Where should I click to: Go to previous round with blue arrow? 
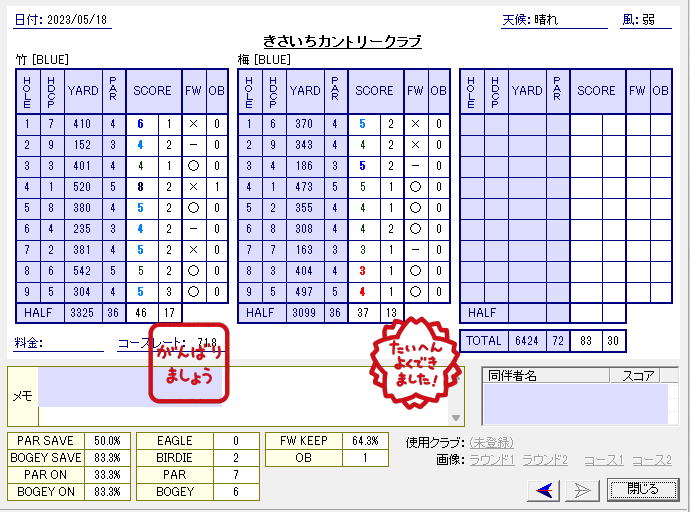tap(543, 490)
